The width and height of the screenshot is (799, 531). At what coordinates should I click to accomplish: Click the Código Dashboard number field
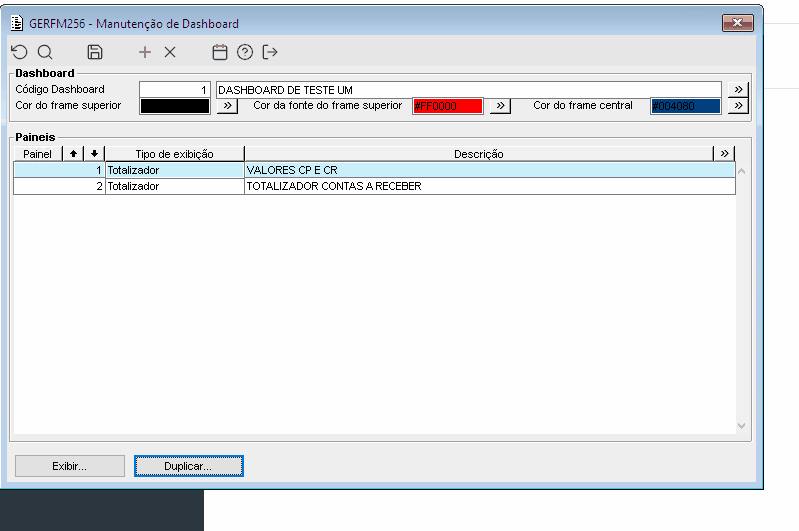tap(175, 90)
